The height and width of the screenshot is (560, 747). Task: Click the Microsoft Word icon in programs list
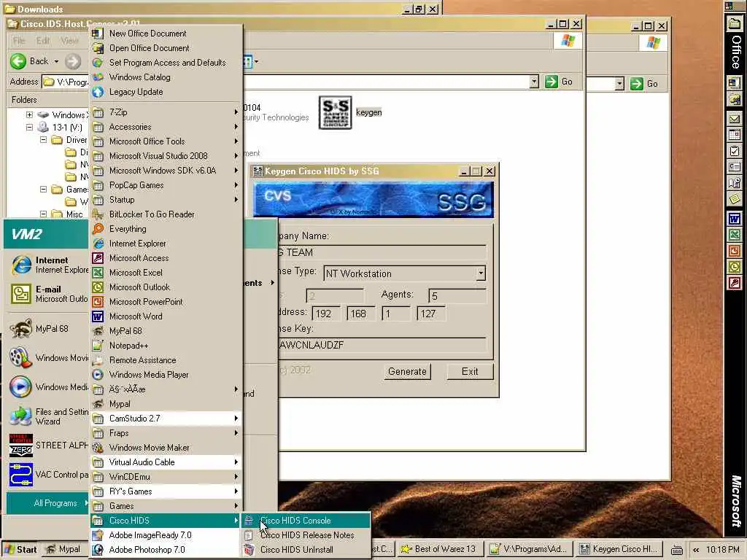(98, 316)
